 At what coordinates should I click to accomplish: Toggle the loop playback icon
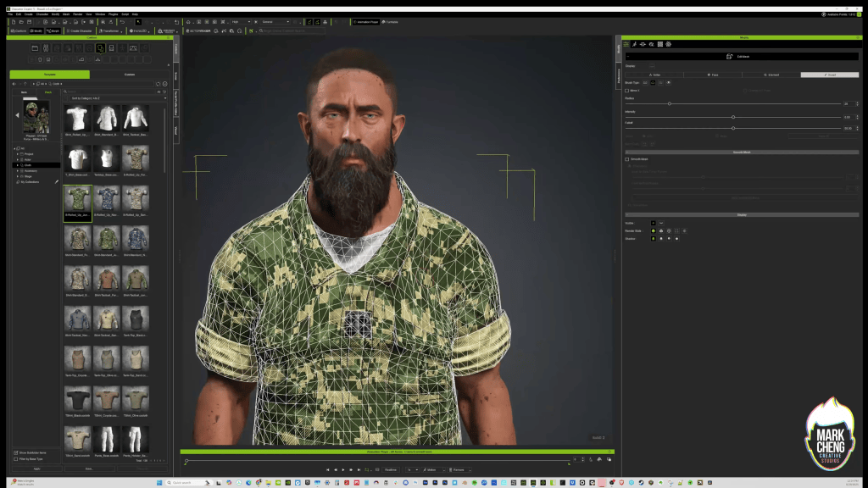(367, 469)
